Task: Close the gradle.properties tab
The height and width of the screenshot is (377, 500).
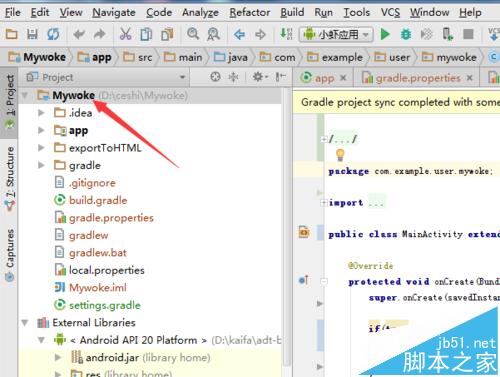Action: pyautogui.click(x=470, y=78)
